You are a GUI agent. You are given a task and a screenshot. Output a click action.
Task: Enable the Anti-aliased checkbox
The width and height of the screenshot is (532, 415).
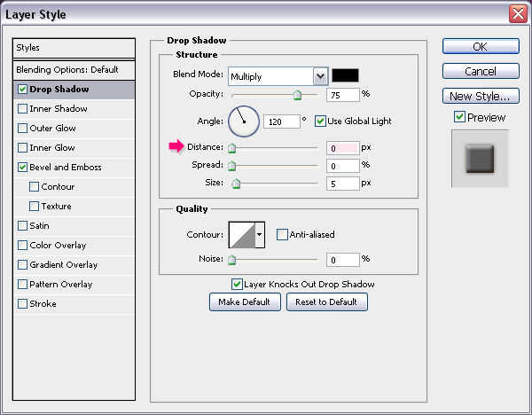tap(282, 234)
